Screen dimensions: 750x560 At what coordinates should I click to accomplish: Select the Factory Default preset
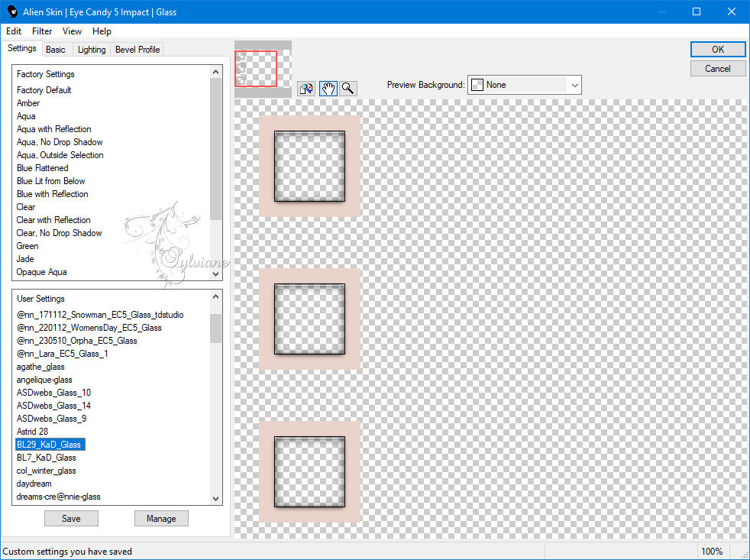click(44, 90)
